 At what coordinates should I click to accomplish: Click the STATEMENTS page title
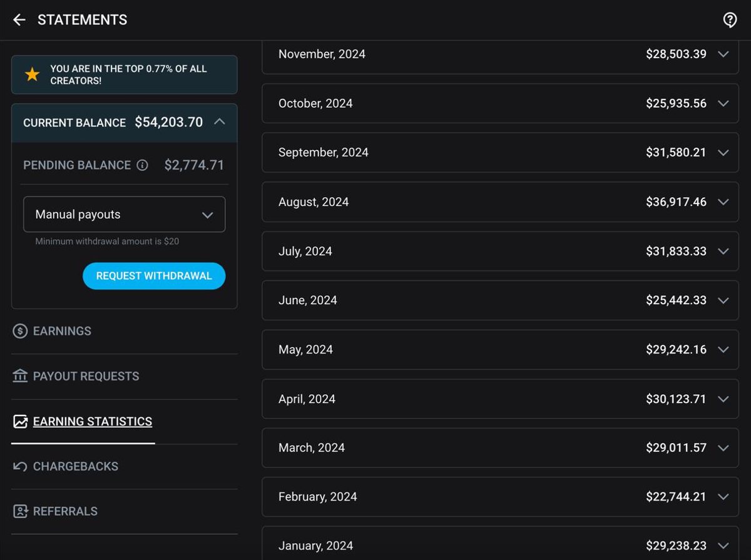[x=82, y=20]
